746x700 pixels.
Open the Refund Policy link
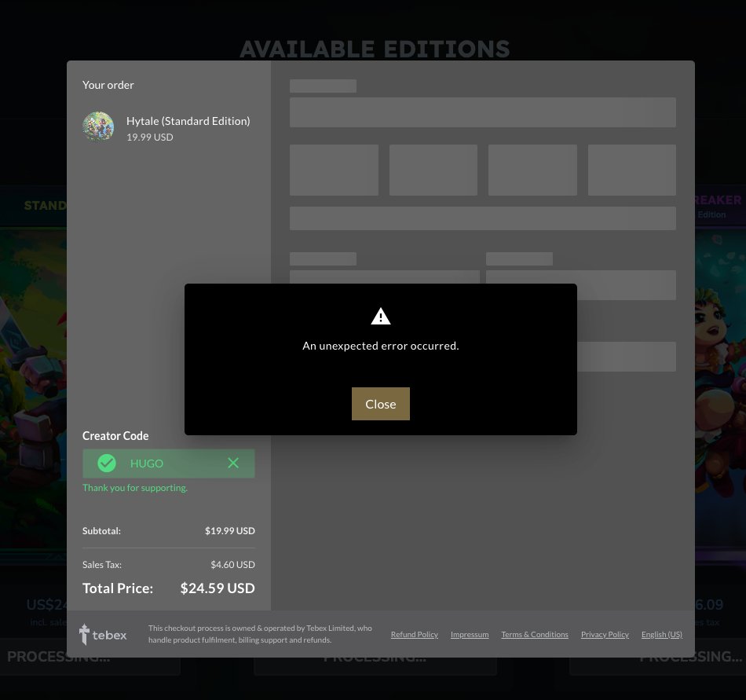(x=415, y=634)
